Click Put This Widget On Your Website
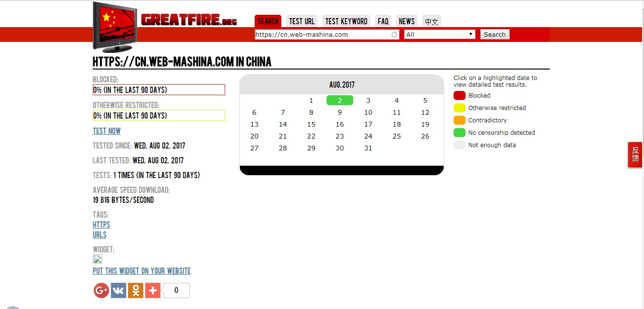The width and height of the screenshot is (644, 309). [x=142, y=271]
